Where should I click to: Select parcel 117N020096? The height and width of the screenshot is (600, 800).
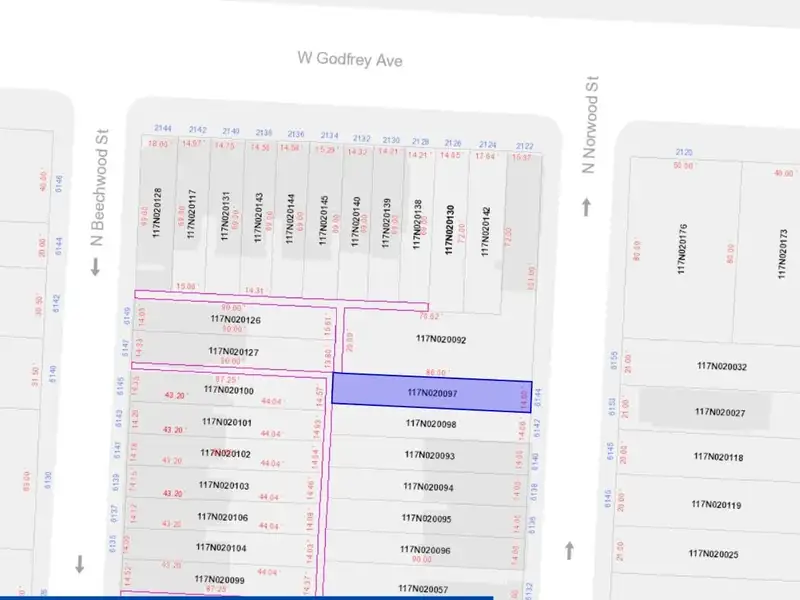tap(426, 550)
